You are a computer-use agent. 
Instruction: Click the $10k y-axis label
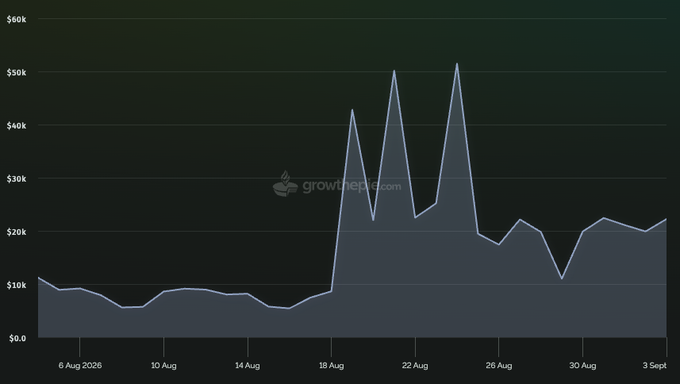(16, 285)
